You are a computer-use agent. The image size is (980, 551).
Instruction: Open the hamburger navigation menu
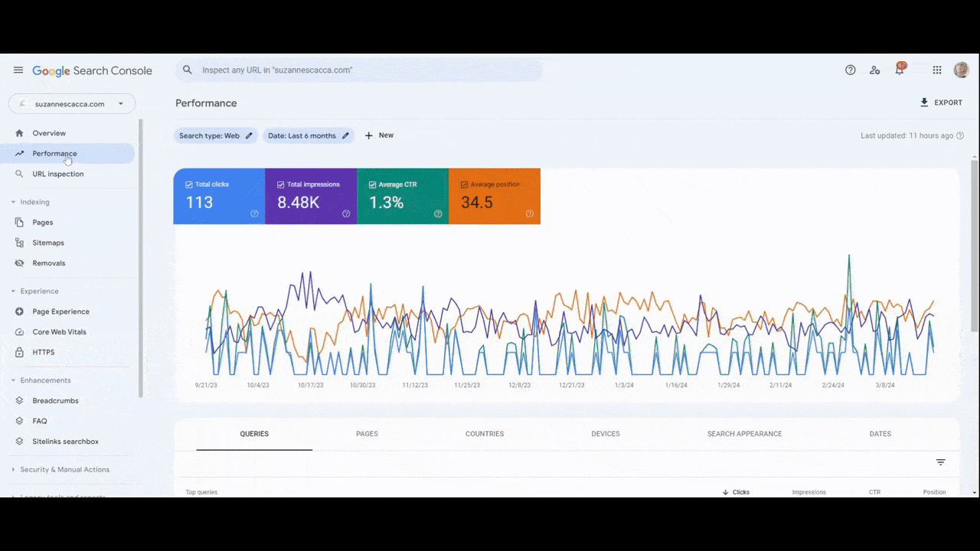(18, 70)
